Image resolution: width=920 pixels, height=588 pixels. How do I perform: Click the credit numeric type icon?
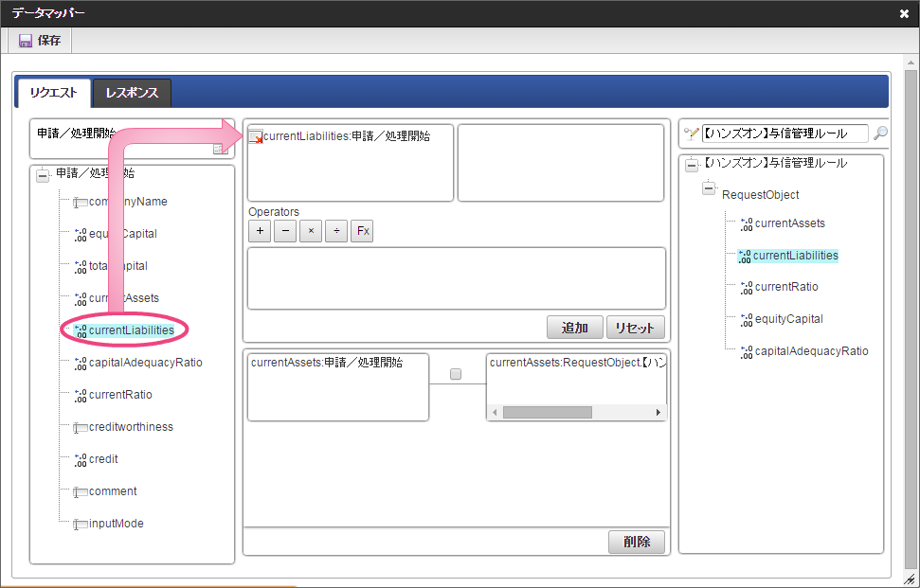point(81,459)
